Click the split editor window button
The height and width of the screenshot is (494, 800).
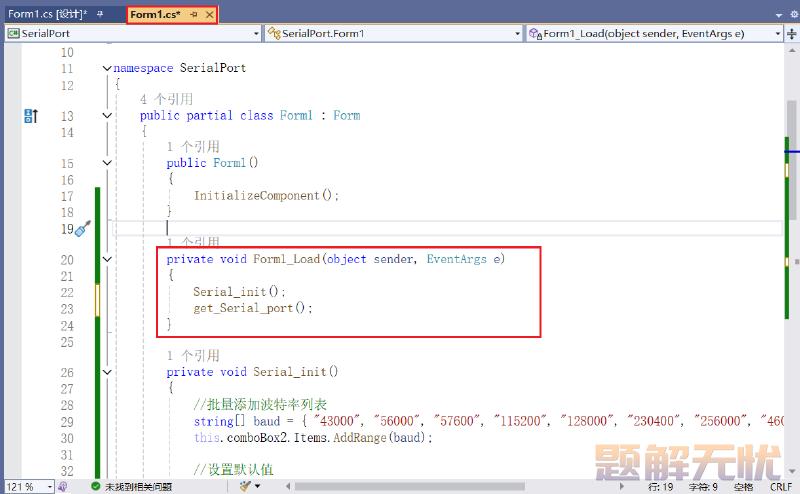[x=792, y=34]
